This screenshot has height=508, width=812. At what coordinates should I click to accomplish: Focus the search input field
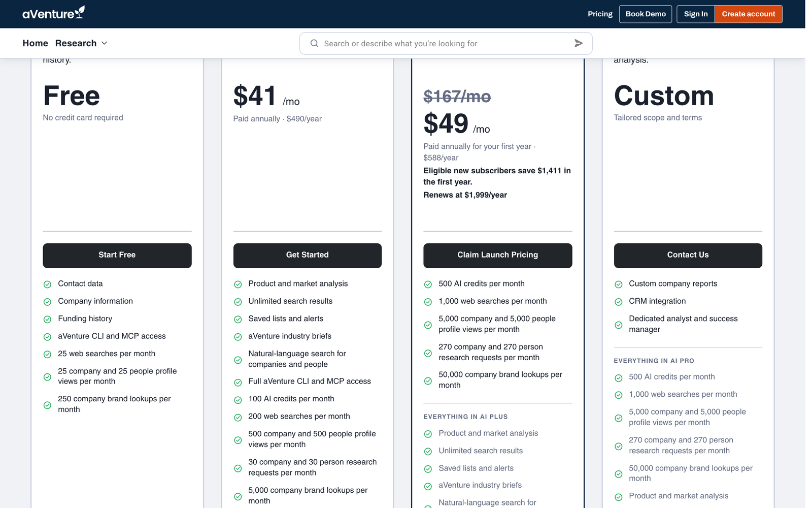[446, 43]
